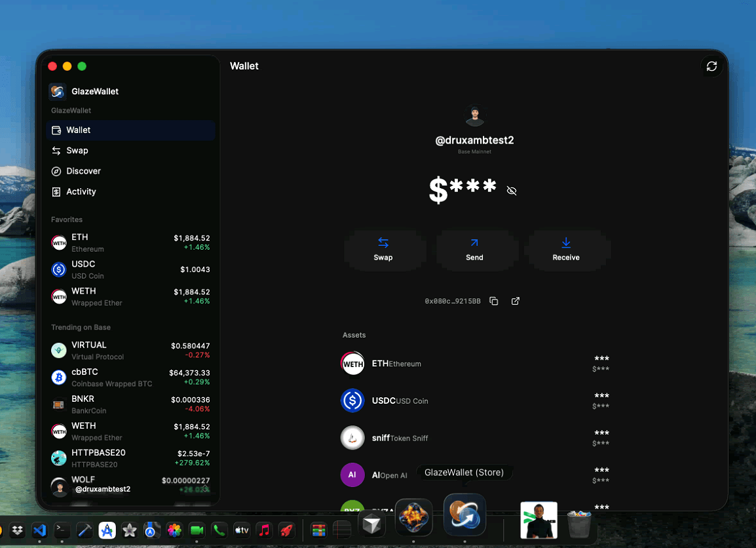
Task: Click the GlazeWallet logo icon in sidebar
Action: [x=58, y=91]
